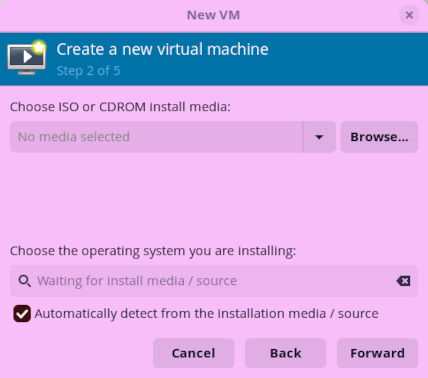
Task: Click the 'Choose ISO or CDROM install media:' label
Action: 120,107
